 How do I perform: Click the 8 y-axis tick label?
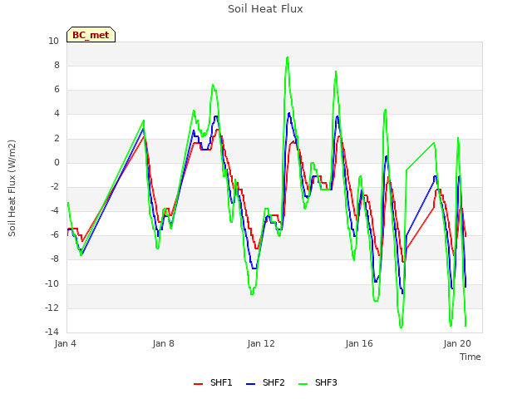click(57, 65)
